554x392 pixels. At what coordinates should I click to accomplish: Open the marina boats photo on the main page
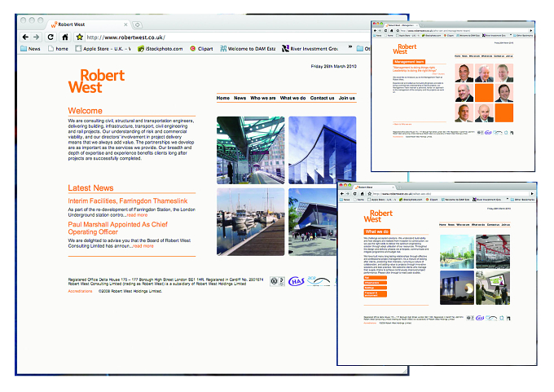[250, 222]
